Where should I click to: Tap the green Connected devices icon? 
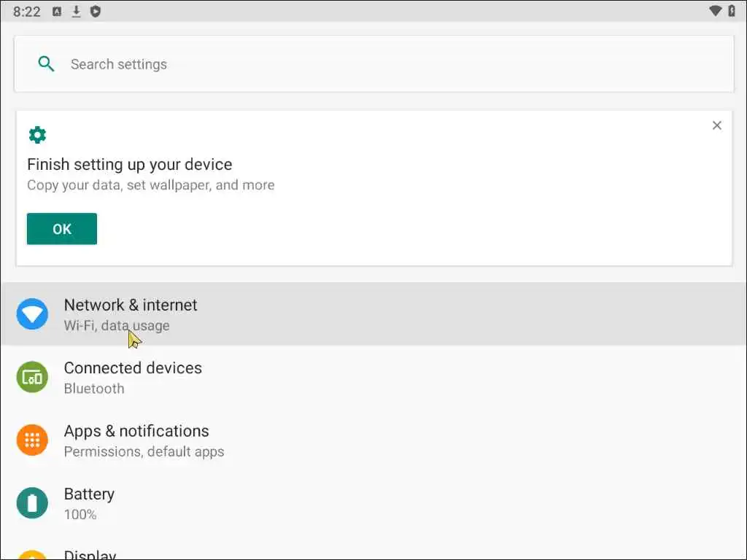pos(32,377)
